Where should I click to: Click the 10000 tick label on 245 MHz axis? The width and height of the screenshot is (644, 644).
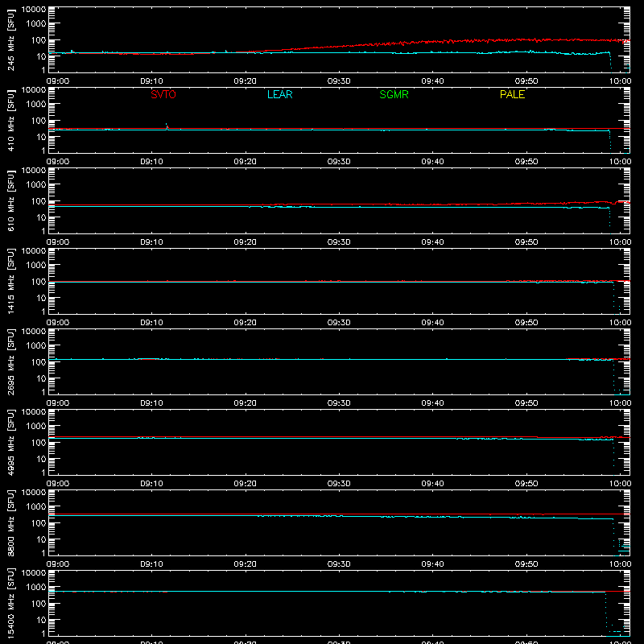click(x=34, y=10)
